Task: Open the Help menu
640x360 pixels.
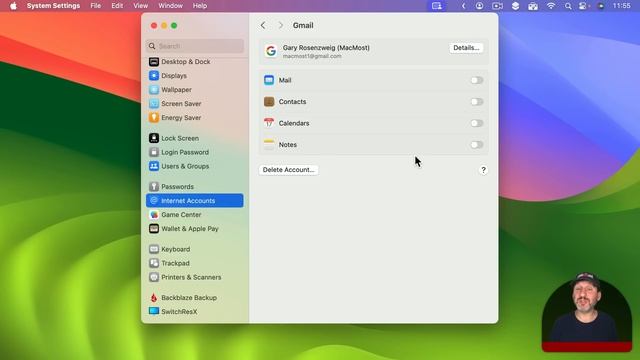Action: (x=200, y=6)
